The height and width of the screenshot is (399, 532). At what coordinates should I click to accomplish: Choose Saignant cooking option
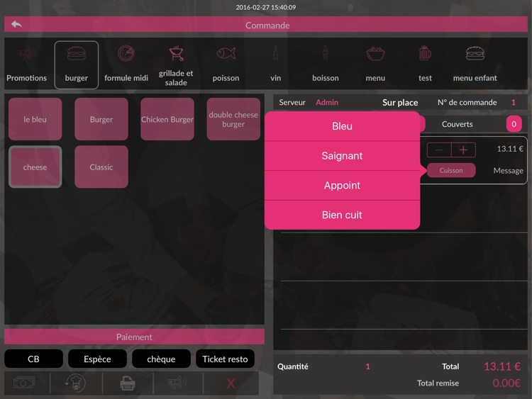coord(342,156)
